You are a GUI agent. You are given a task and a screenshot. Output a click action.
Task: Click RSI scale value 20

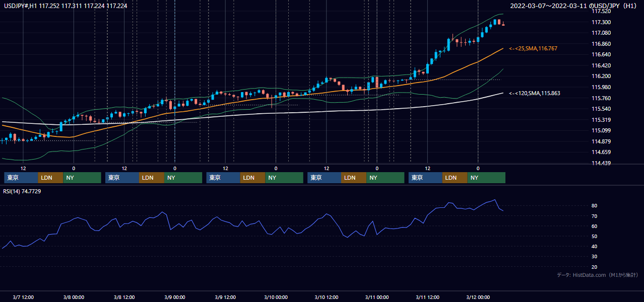594,267
